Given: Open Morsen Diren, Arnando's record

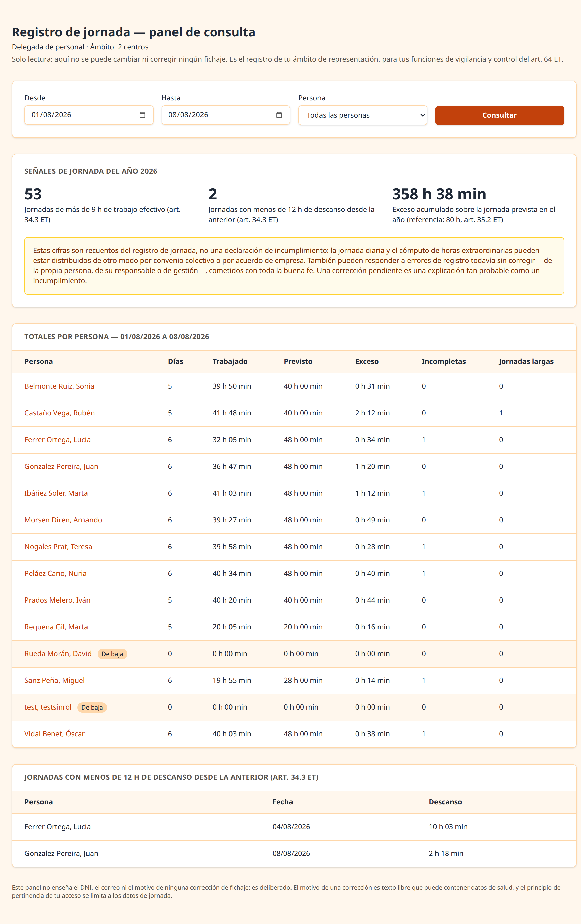Looking at the screenshot, I should pos(63,520).
